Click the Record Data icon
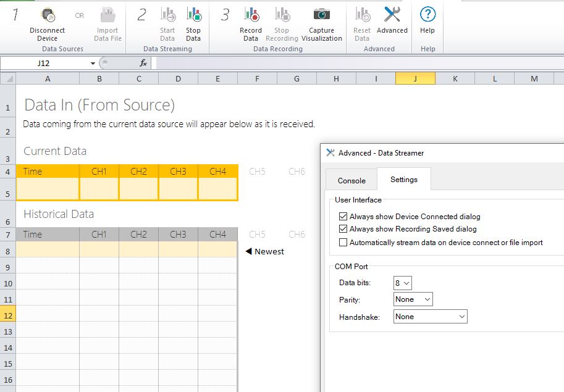 250,16
